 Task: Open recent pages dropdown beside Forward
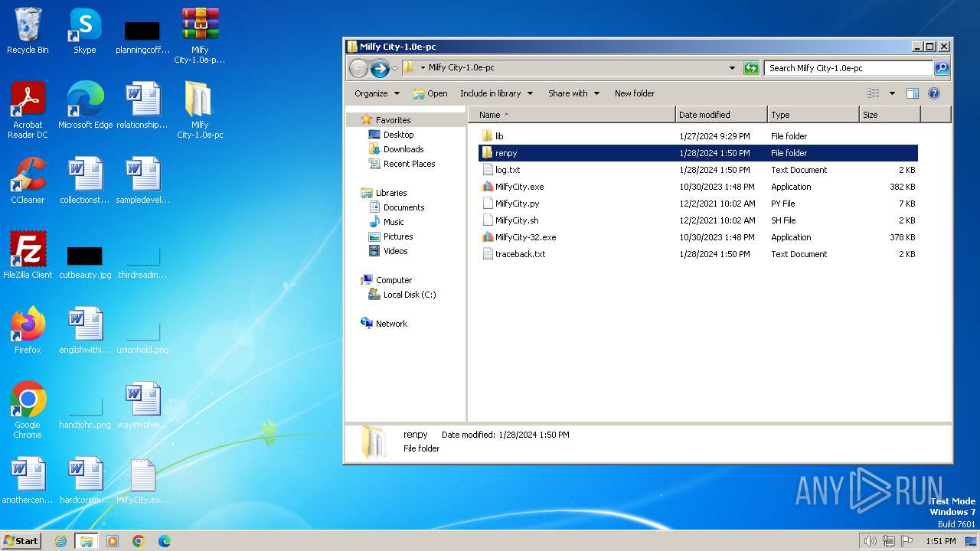(394, 68)
